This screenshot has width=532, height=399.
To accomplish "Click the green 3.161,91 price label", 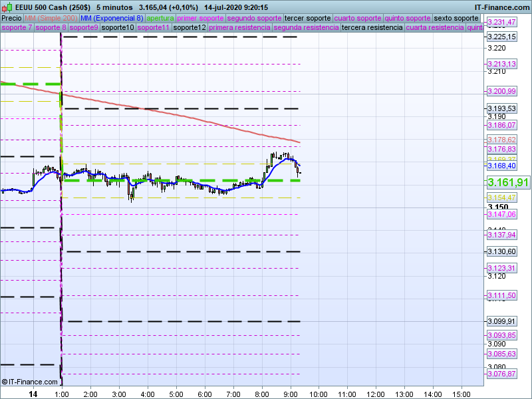I will (x=508, y=182).
